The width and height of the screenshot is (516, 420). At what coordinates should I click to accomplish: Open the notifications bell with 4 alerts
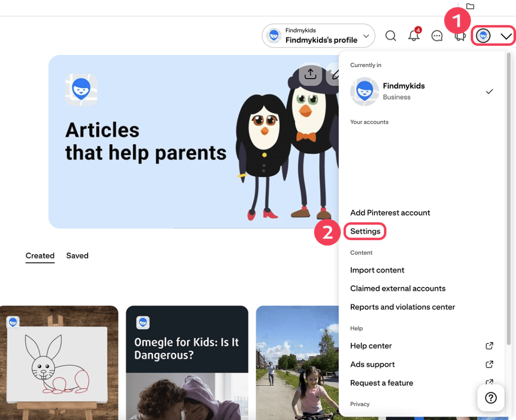(x=414, y=36)
